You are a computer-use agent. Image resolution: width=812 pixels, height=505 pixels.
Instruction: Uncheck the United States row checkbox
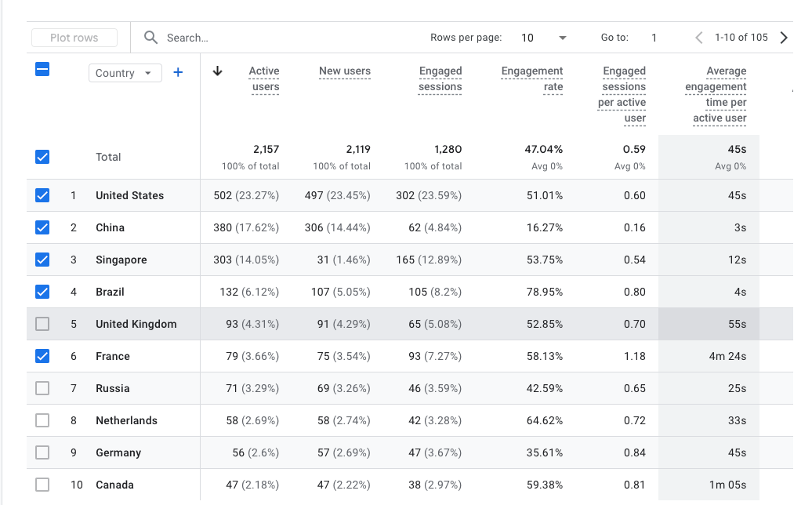(x=42, y=195)
